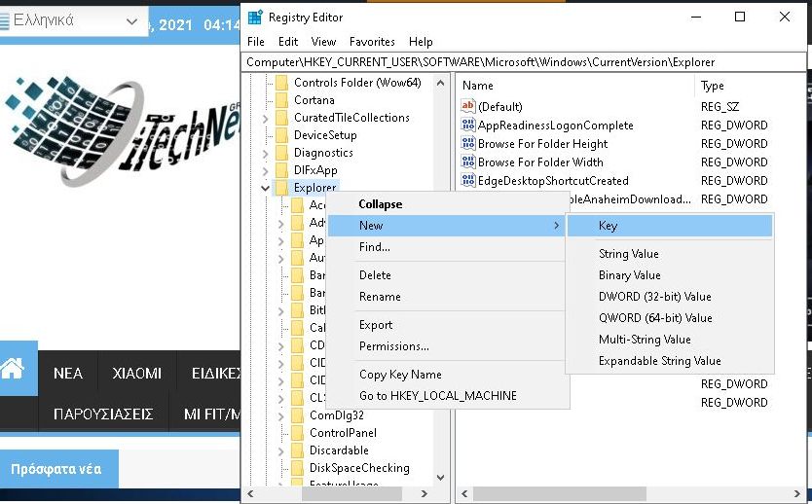Click the DiskSpaceChecking folder icon
This screenshot has height=504, width=812.
coord(297,468)
